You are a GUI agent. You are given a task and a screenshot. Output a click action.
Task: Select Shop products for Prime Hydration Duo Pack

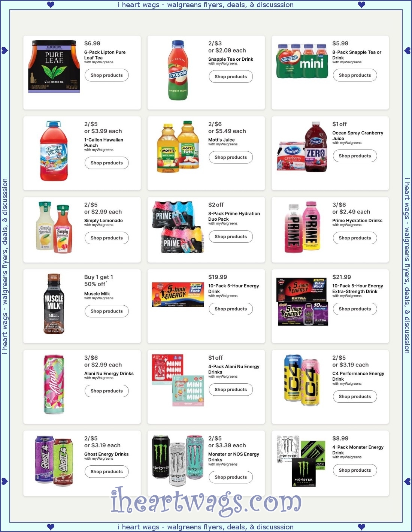click(231, 237)
